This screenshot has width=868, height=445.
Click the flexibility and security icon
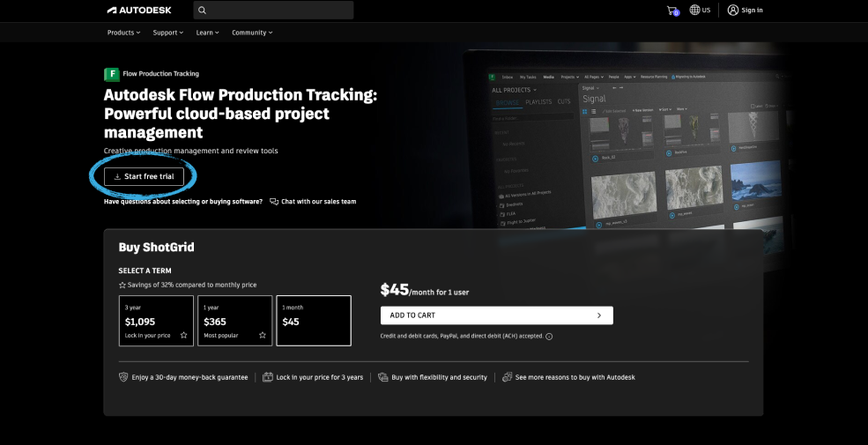(383, 377)
